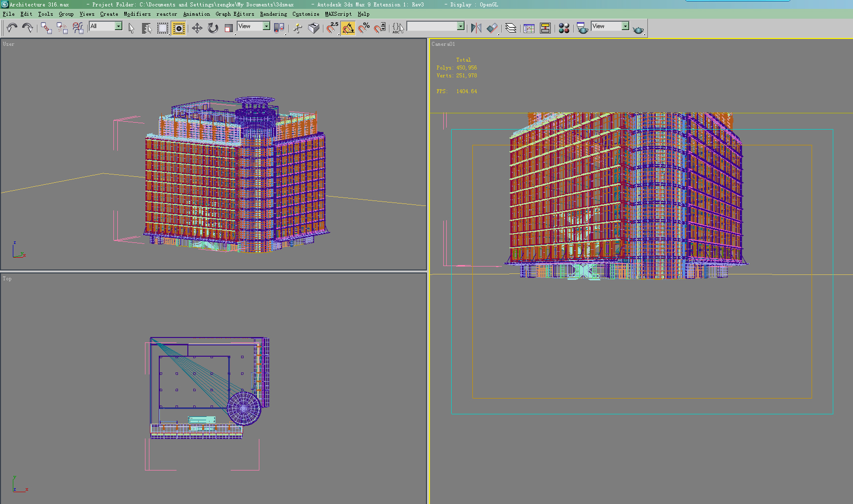The width and height of the screenshot is (853, 504).
Task: Click Edit Named Selection Sets icon
Action: (x=398, y=28)
